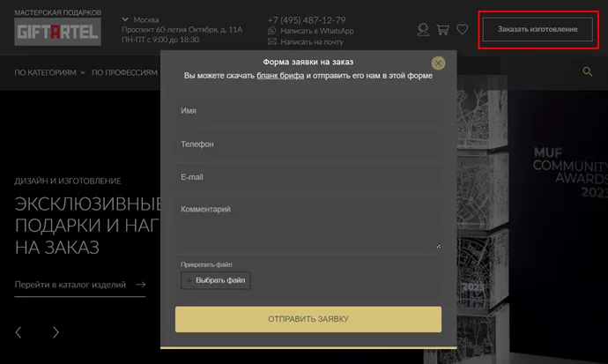Click the Giftartel logo

tap(57, 33)
